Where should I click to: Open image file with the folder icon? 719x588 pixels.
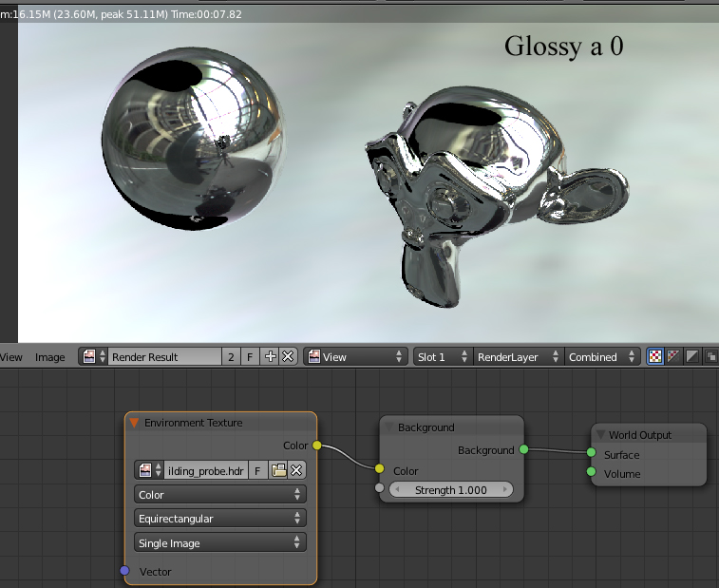click(x=278, y=470)
